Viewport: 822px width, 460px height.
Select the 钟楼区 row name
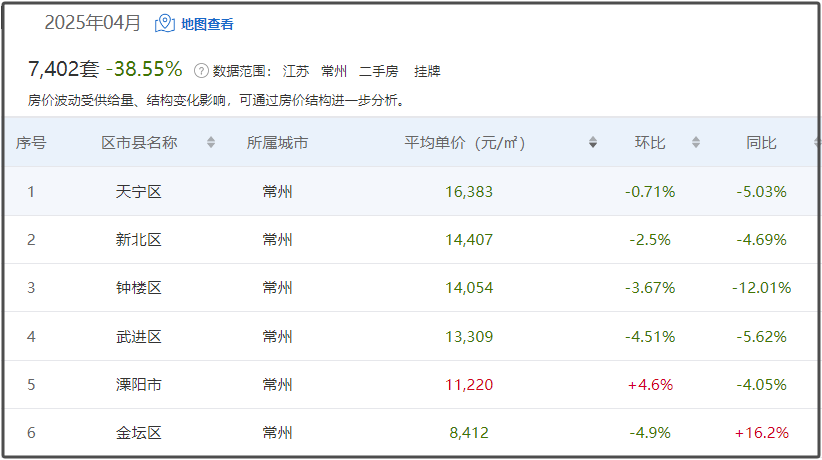click(x=138, y=288)
